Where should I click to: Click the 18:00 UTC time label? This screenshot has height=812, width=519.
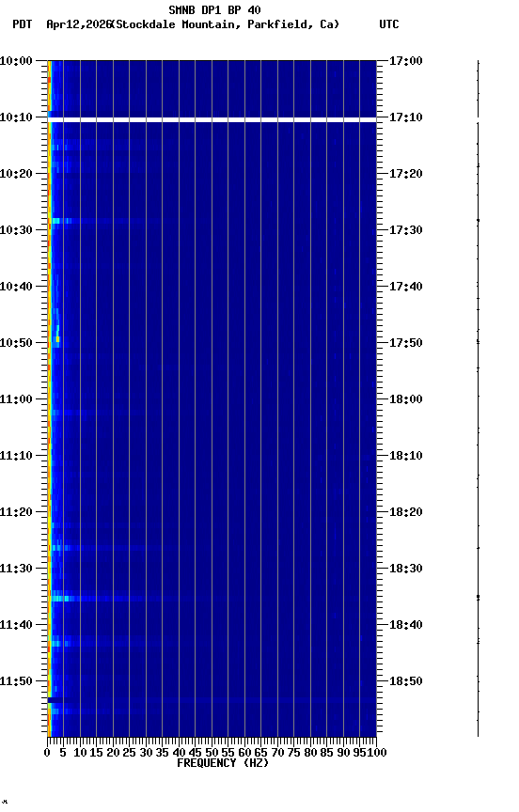tap(405, 399)
